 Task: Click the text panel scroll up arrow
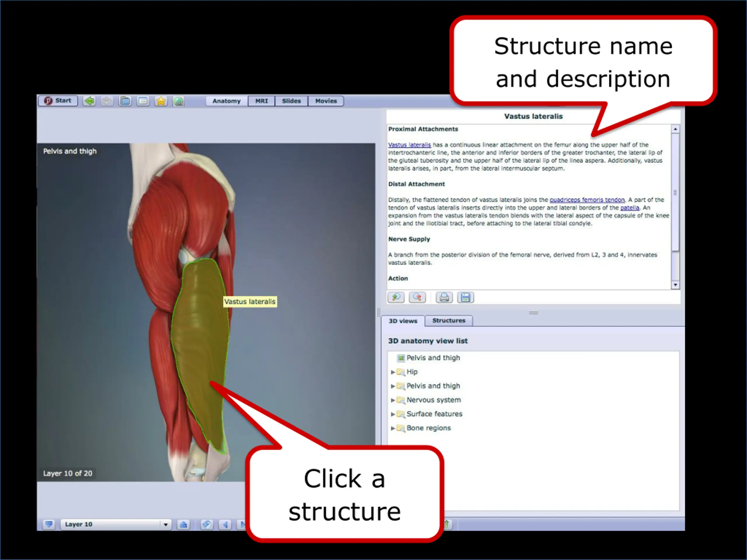(x=675, y=129)
